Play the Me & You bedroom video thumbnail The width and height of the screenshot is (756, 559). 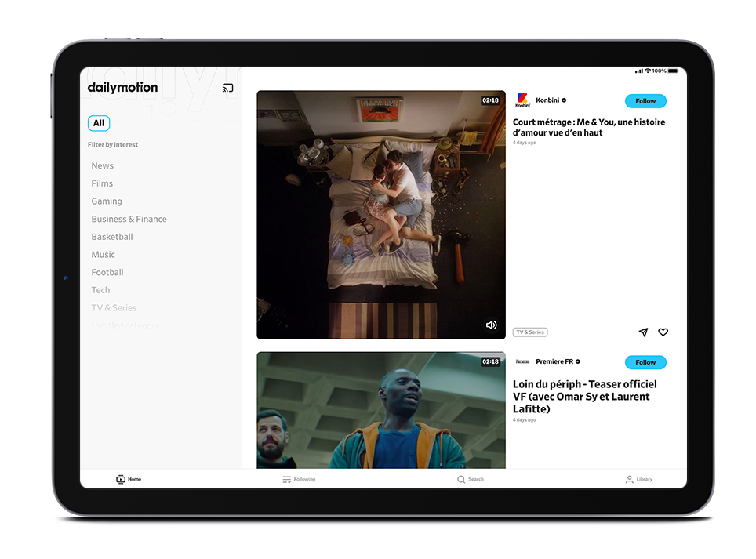[x=381, y=215]
